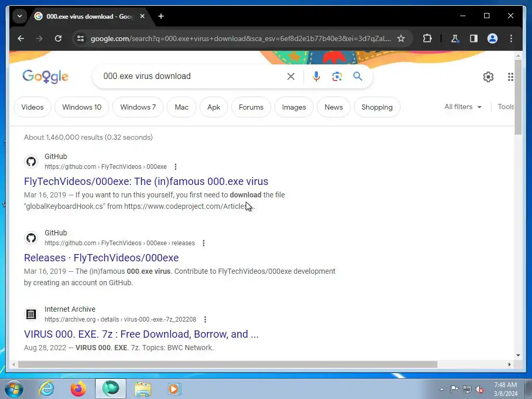The image size is (532, 399).
Task: Select the Images filter chip
Action: (x=294, y=107)
